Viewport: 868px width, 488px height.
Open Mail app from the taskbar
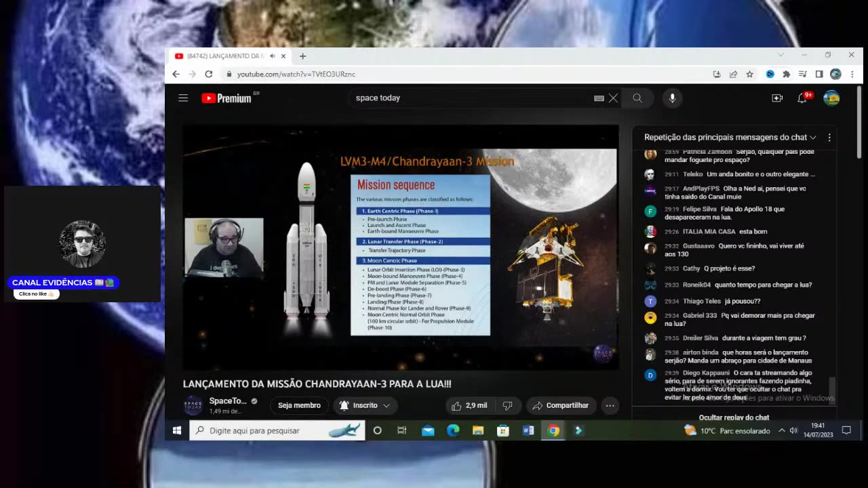(x=428, y=430)
